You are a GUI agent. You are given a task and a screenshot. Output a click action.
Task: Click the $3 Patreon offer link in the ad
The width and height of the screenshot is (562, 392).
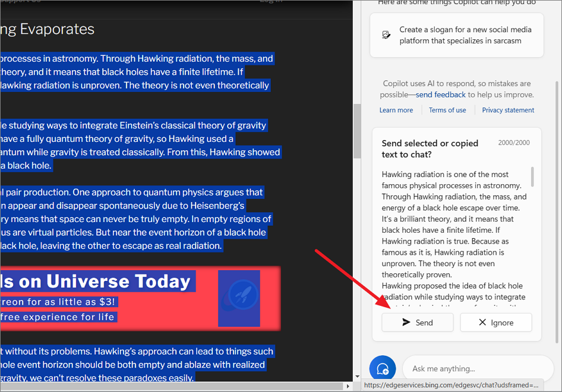click(58, 302)
